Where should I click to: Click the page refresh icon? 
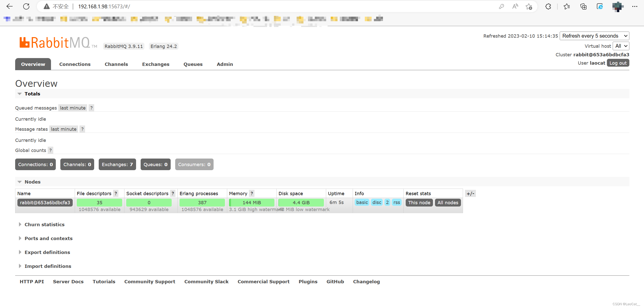tap(26, 6)
